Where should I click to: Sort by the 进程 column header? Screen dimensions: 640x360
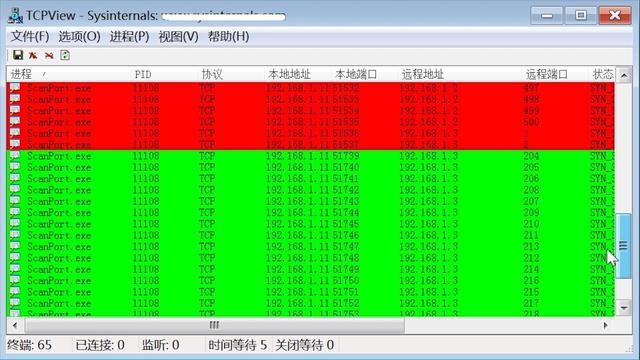69,74
